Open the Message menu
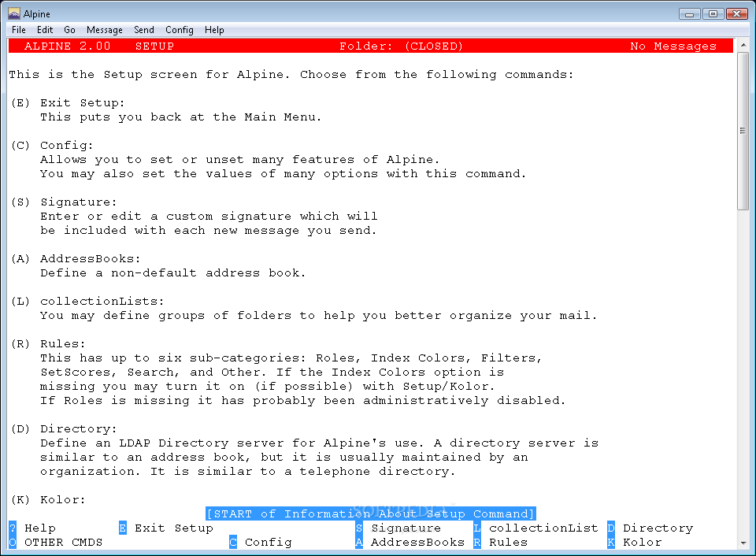This screenshot has width=756, height=556. click(x=105, y=30)
